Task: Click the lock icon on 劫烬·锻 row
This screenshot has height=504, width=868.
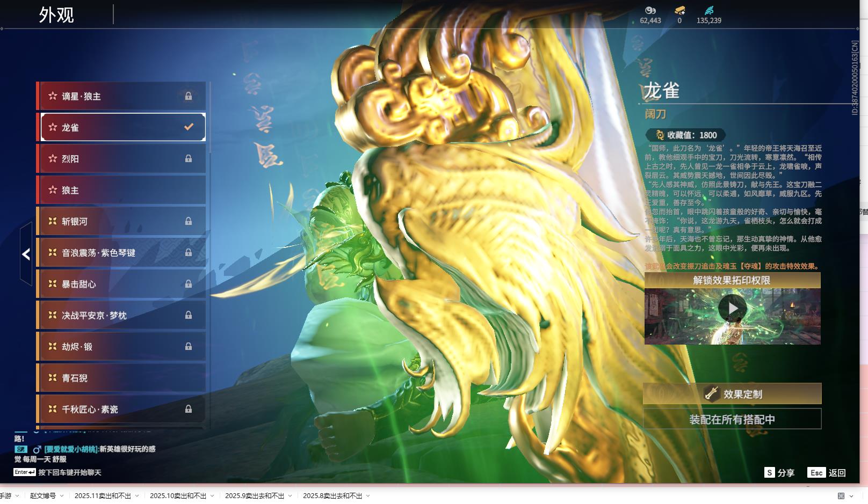Action: tap(189, 346)
